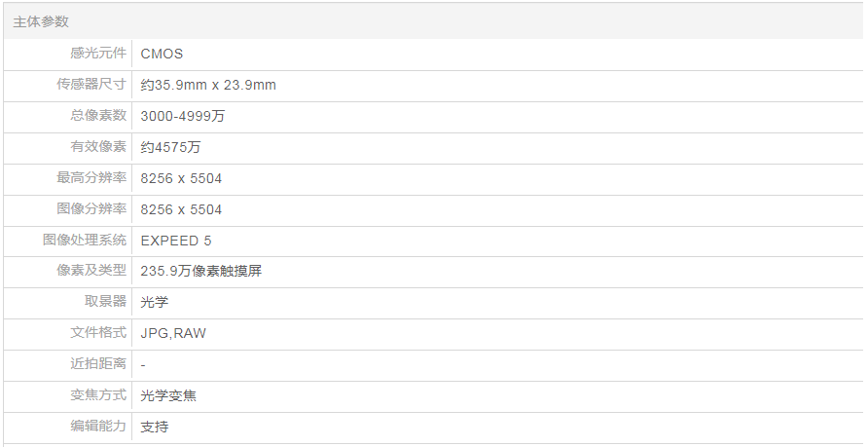Select the 235.9万像素触摸屏 value
The height and width of the screenshot is (447, 868).
[200, 271]
